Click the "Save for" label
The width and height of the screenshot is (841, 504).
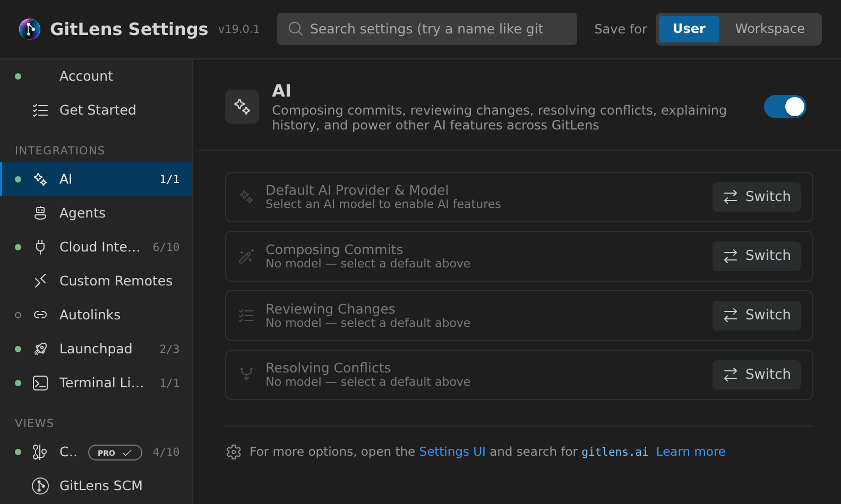tap(621, 29)
